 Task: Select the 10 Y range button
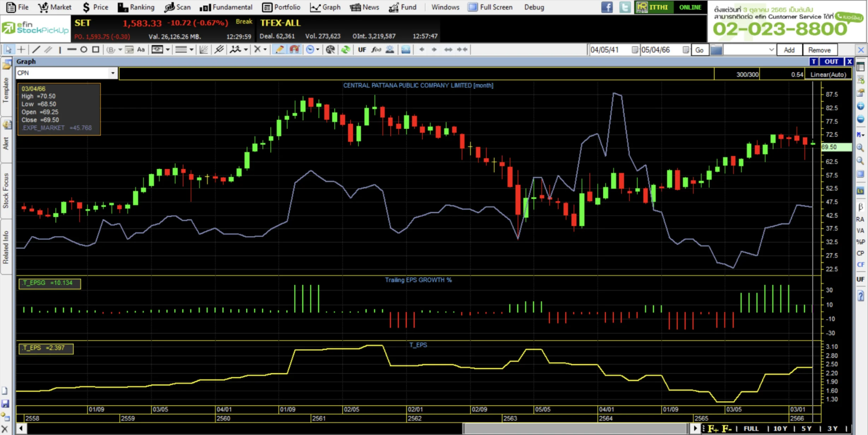point(780,428)
